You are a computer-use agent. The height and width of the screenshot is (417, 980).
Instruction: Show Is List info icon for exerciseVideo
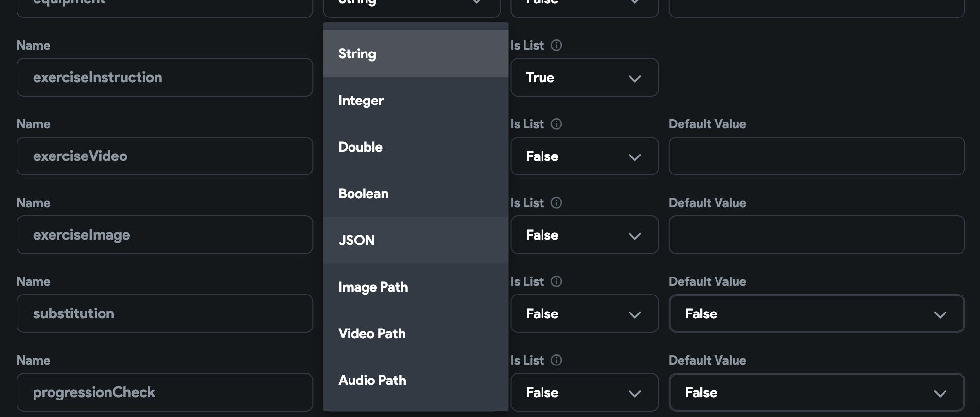[556, 124]
